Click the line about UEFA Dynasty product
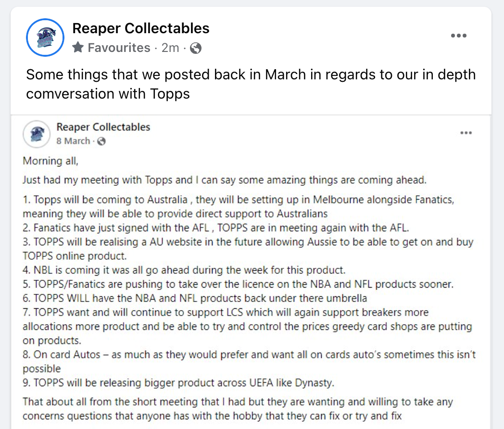504x429 pixels. pos(178,383)
